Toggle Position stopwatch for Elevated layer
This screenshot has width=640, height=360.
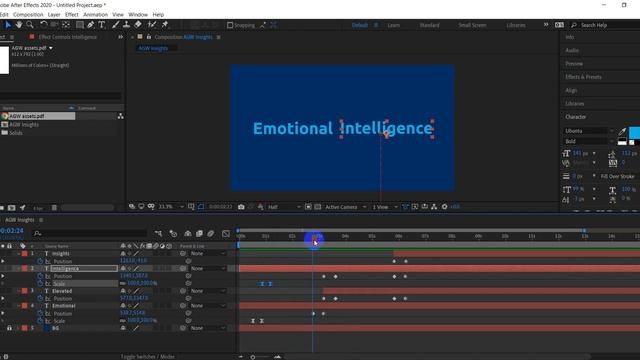tap(40, 298)
